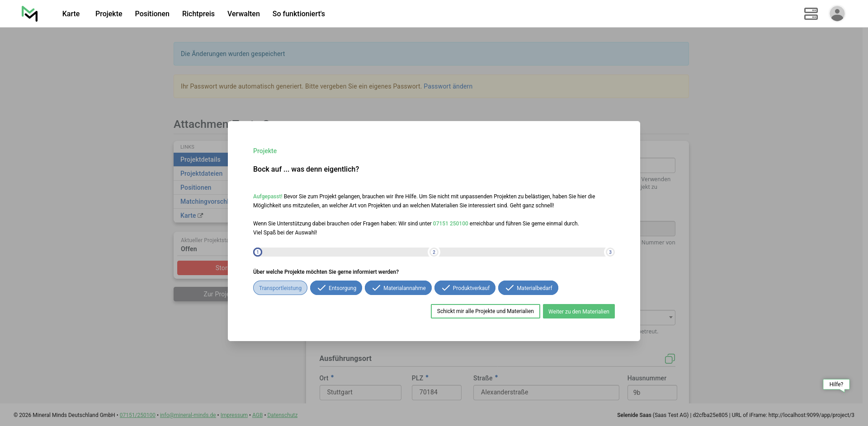Open the server list icon in header
The width and height of the screenshot is (868, 426).
[811, 14]
